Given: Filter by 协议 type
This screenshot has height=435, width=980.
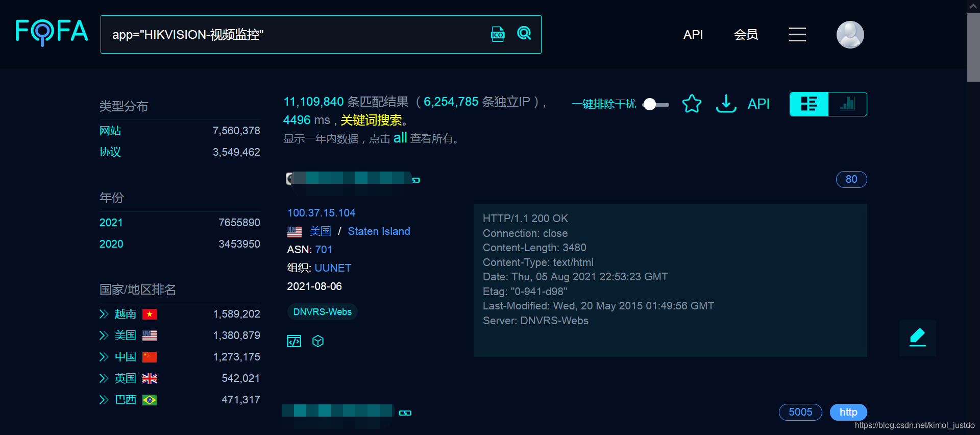Looking at the screenshot, I should point(110,152).
